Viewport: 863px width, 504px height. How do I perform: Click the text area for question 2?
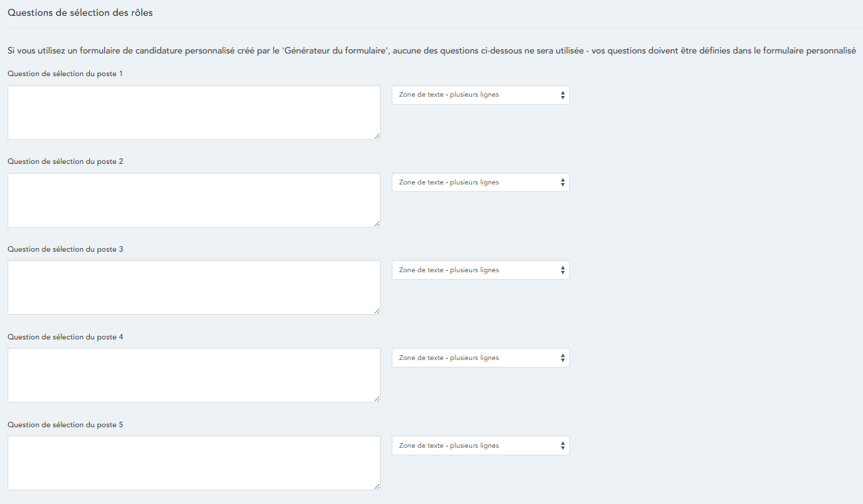pyautogui.click(x=193, y=200)
